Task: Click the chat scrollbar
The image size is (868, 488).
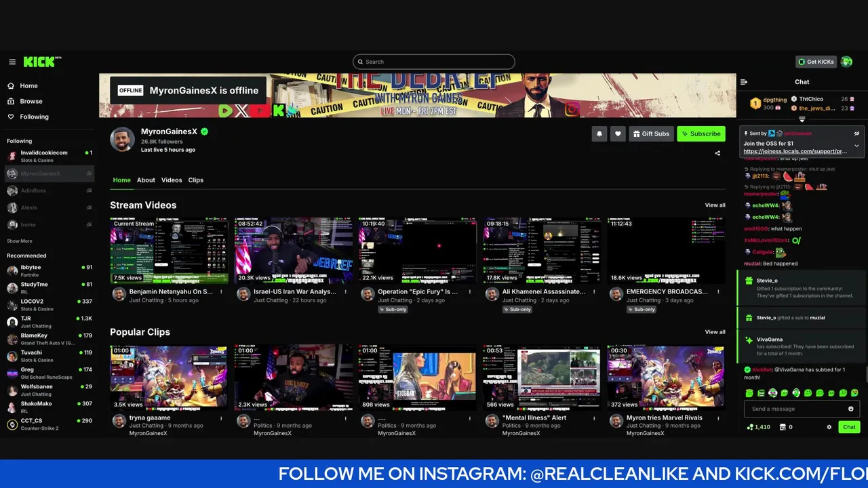Action: [x=866, y=374]
